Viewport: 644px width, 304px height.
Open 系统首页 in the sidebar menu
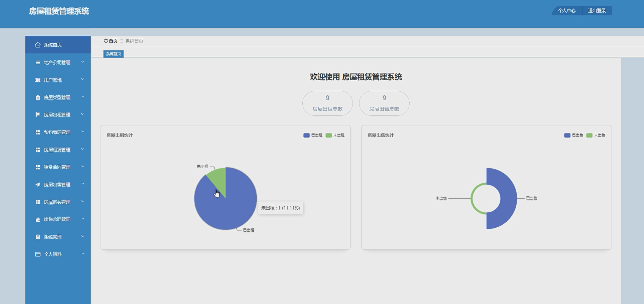58,45
